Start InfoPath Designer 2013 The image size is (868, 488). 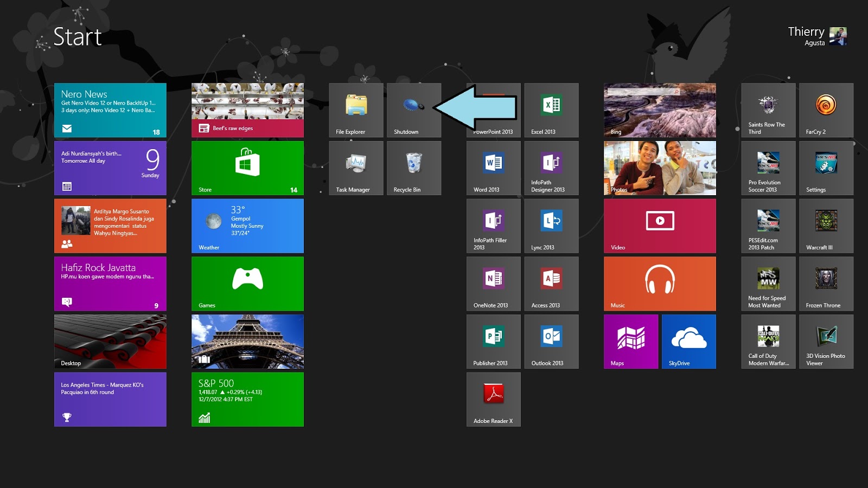click(x=551, y=168)
